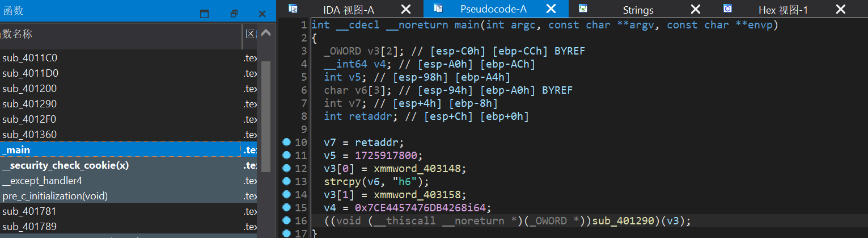This screenshot has height=238, width=868.
Task: Maximize the 函数 functions panel
Action: pos(205,14)
